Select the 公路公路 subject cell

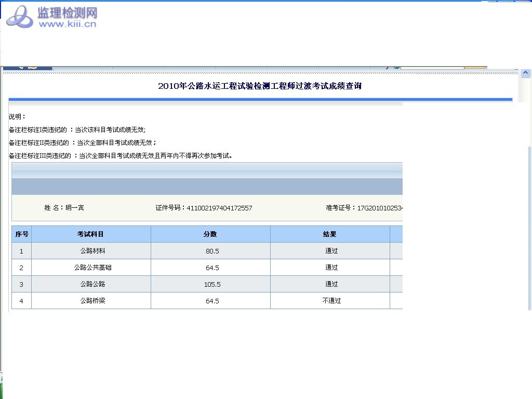(x=92, y=284)
